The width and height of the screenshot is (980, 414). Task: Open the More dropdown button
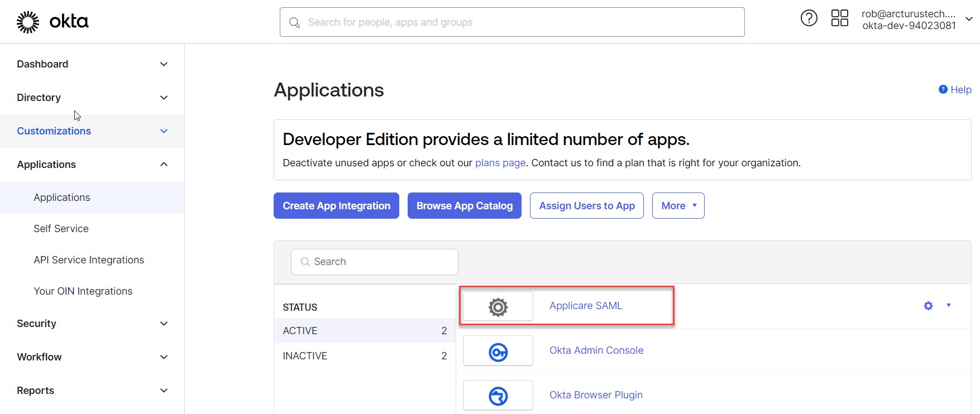pos(678,206)
